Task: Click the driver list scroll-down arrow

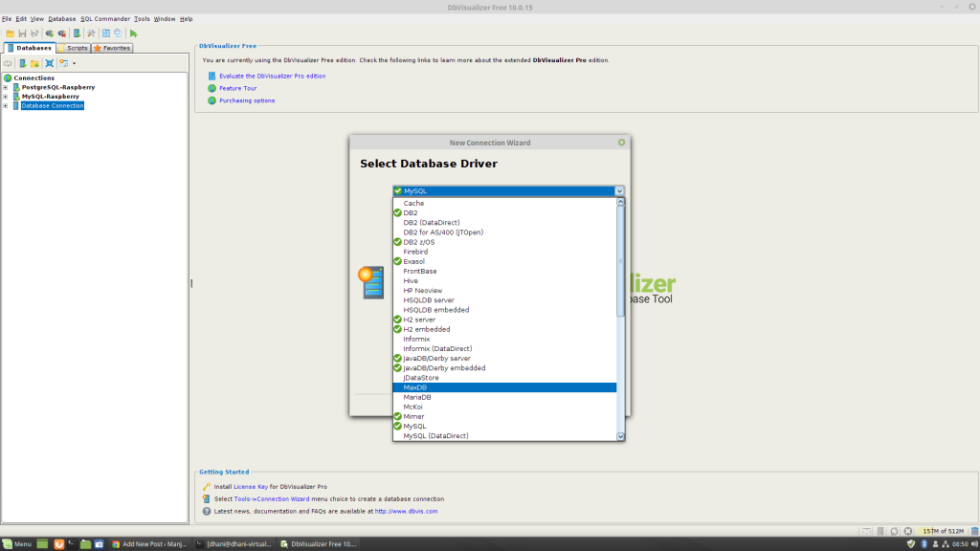Action: [620, 436]
